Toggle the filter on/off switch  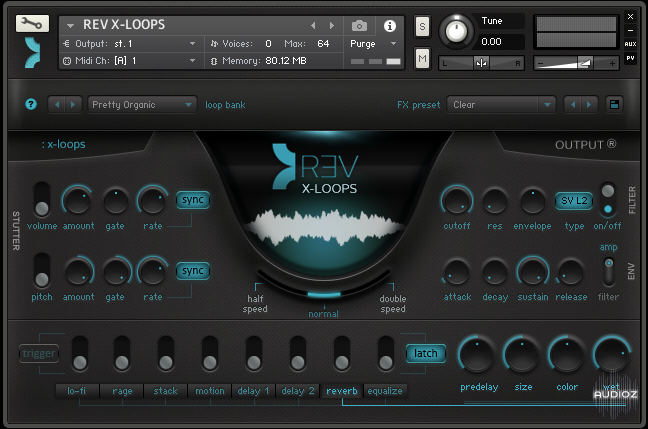[x=608, y=200]
